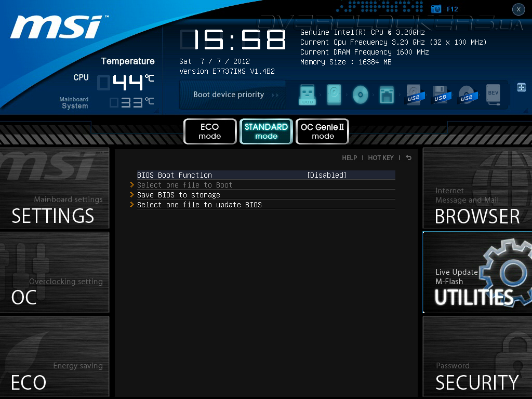
Task: Select the USB floppy boot device icon
Action: [x=441, y=95]
